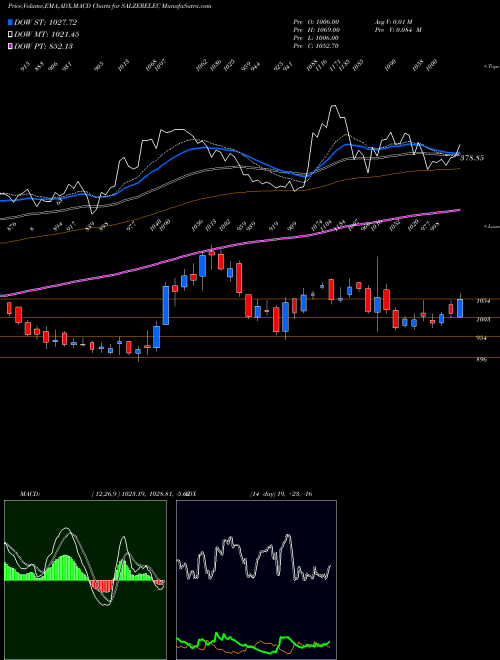Viewport: 500px width, 660px height.
Task: Click the MACD: panel title
Action: tap(30, 494)
